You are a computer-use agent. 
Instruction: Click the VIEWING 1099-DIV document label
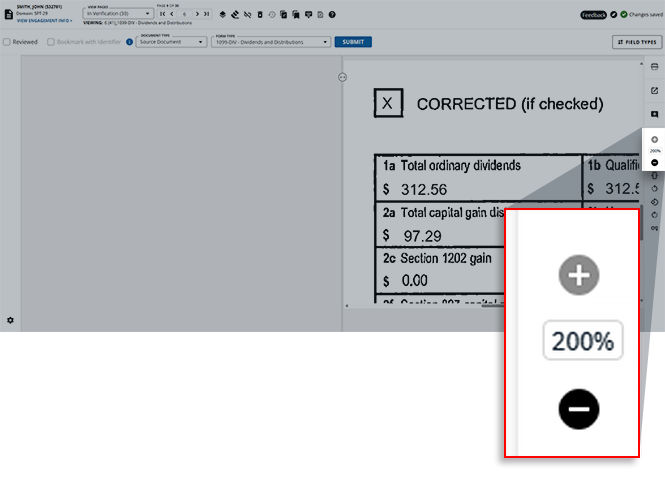(137, 23)
